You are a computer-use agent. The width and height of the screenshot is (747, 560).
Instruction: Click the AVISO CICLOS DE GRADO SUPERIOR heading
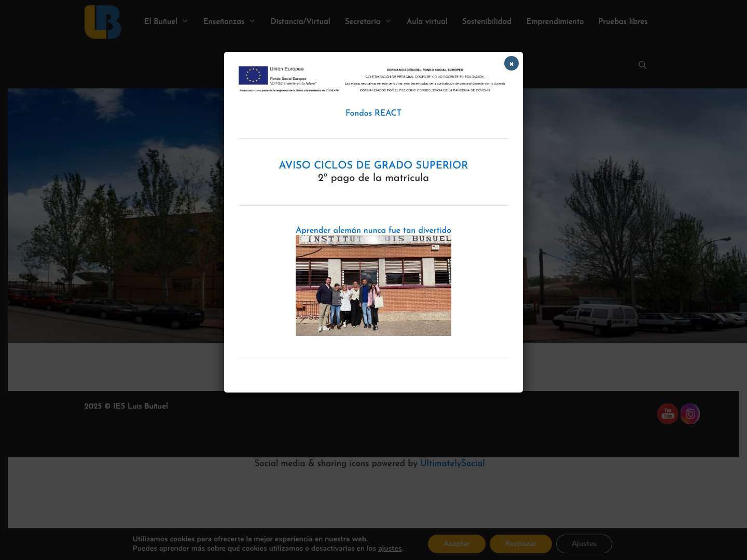coord(373,165)
